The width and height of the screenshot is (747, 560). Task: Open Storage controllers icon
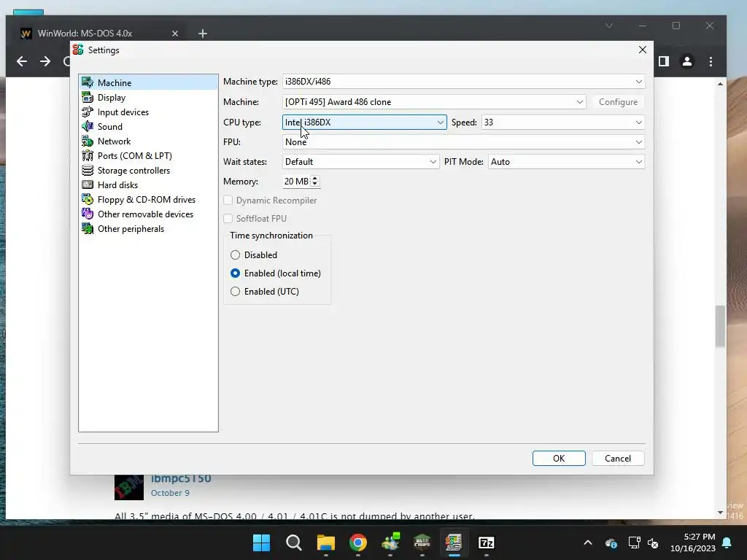(88, 170)
